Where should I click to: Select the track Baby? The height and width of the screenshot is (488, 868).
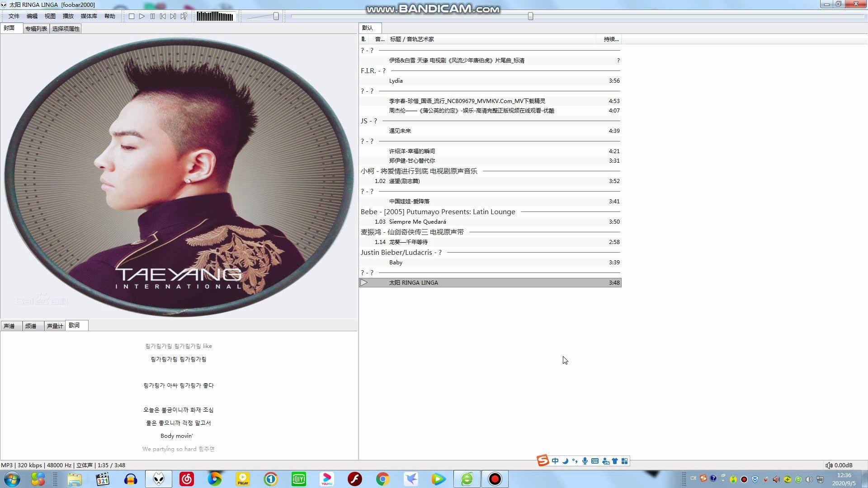(490, 263)
